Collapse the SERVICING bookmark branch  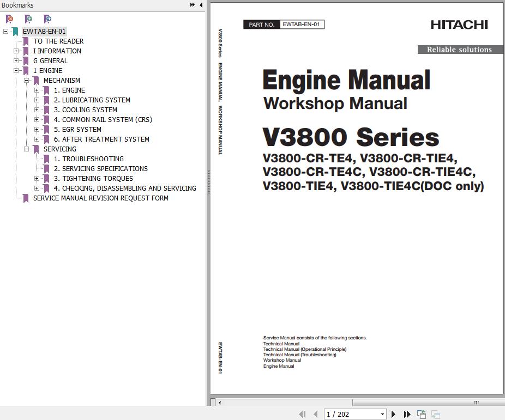26,149
